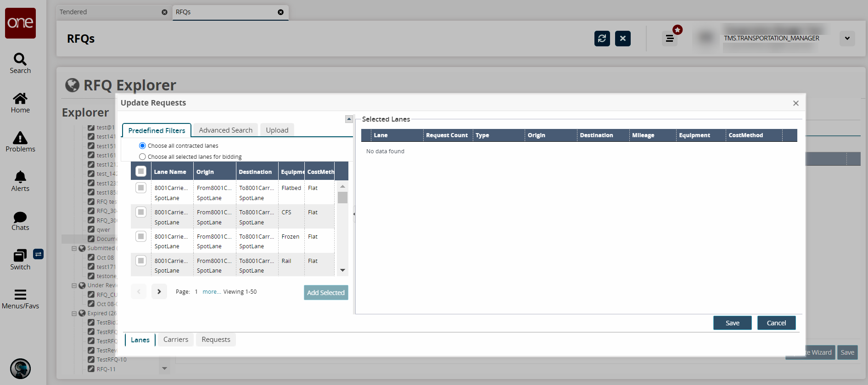Select the Requests bottom tab
Viewport: 868px width, 385px height.
point(216,340)
